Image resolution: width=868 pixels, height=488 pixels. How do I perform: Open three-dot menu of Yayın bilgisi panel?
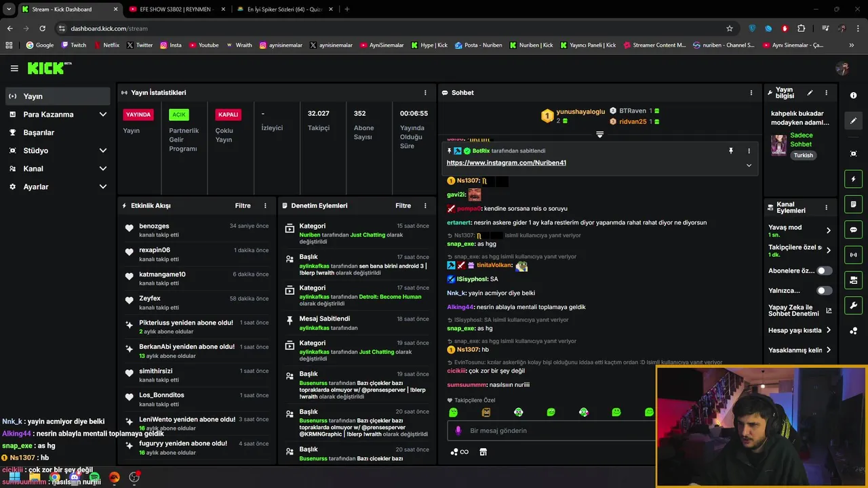tap(826, 93)
